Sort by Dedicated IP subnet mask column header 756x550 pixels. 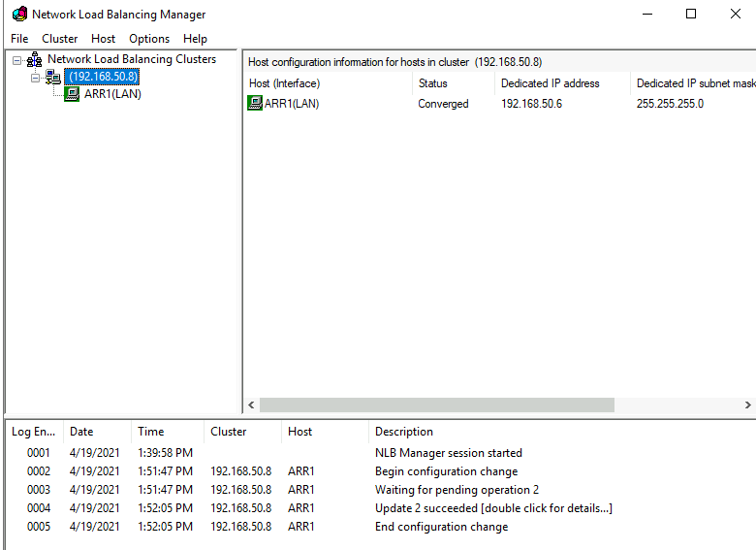(694, 83)
